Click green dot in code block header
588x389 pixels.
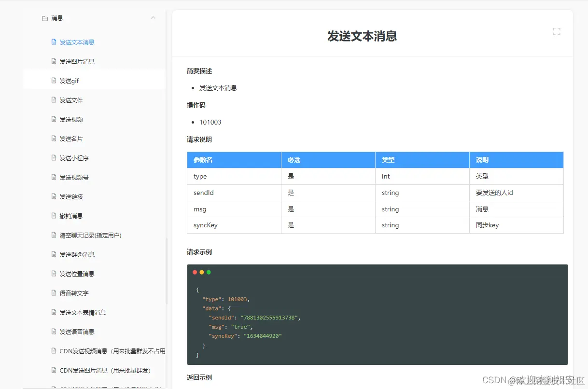(x=209, y=272)
